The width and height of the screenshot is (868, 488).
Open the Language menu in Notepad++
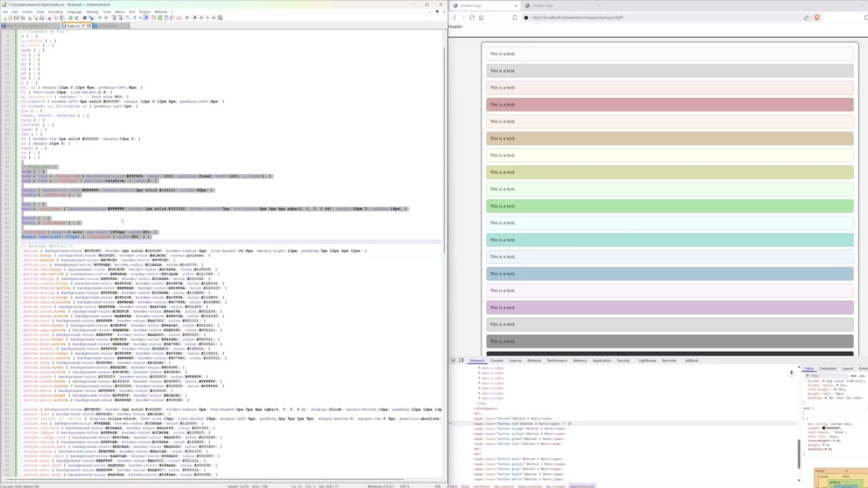[x=75, y=12]
